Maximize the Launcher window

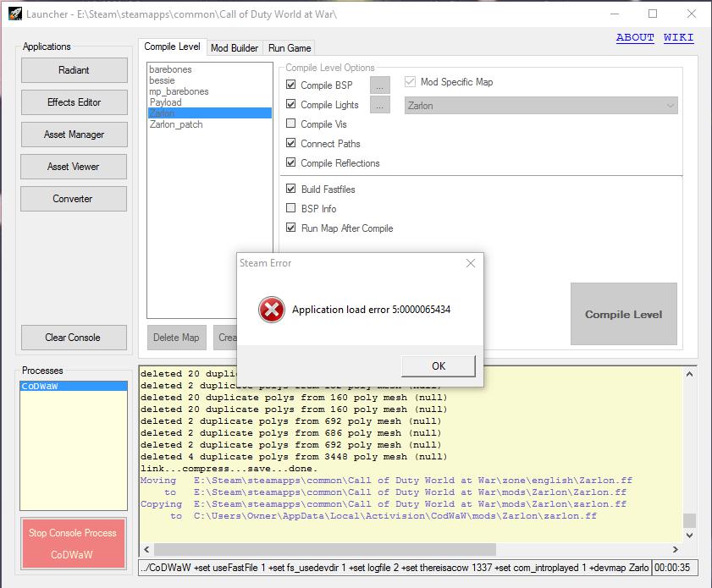[x=653, y=14]
